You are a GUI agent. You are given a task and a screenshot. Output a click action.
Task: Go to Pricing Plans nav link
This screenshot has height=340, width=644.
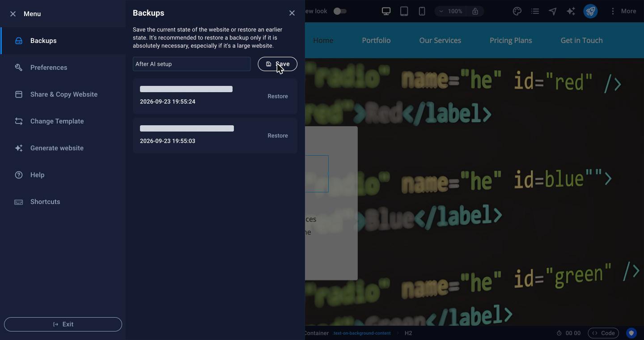pyautogui.click(x=511, y=40)
